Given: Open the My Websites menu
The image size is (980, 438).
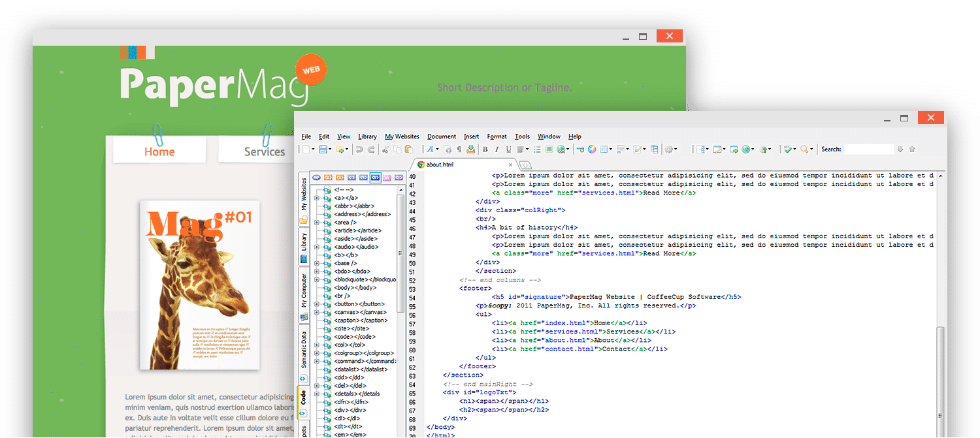Looking at the screenshot, I should (402, 136).
